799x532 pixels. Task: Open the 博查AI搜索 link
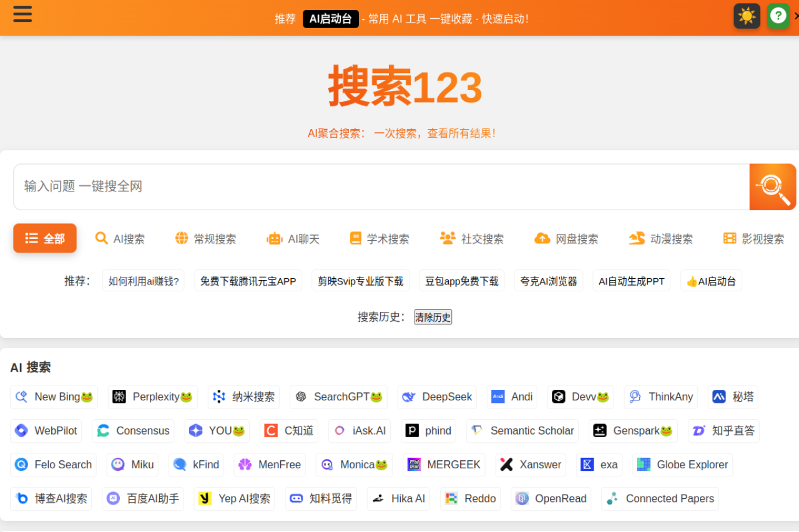(x=51, y=499)
